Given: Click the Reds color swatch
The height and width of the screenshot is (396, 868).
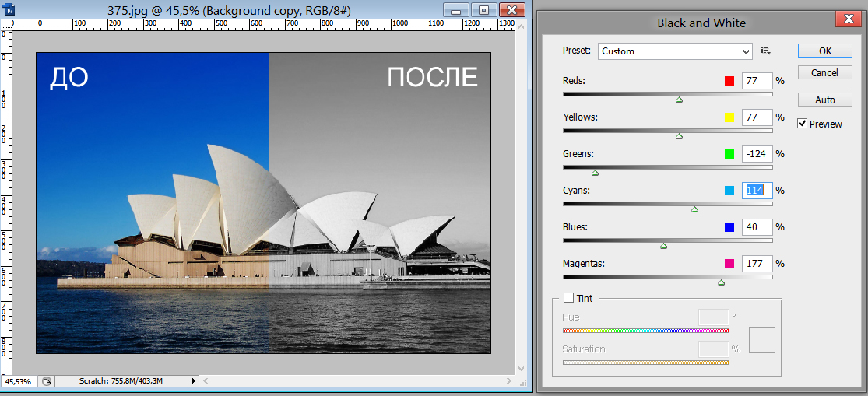Looking at the screenshot, I should pos(729,81).
